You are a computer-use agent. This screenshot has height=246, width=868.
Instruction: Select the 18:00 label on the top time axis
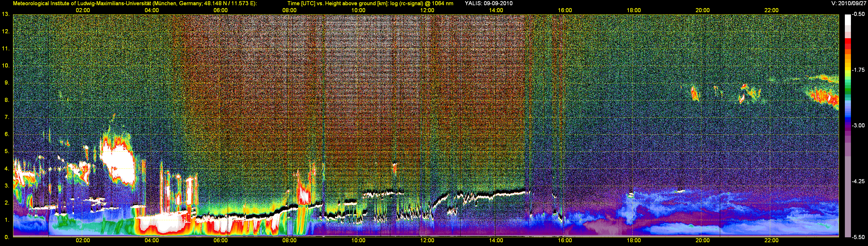(x=634, y=10)
